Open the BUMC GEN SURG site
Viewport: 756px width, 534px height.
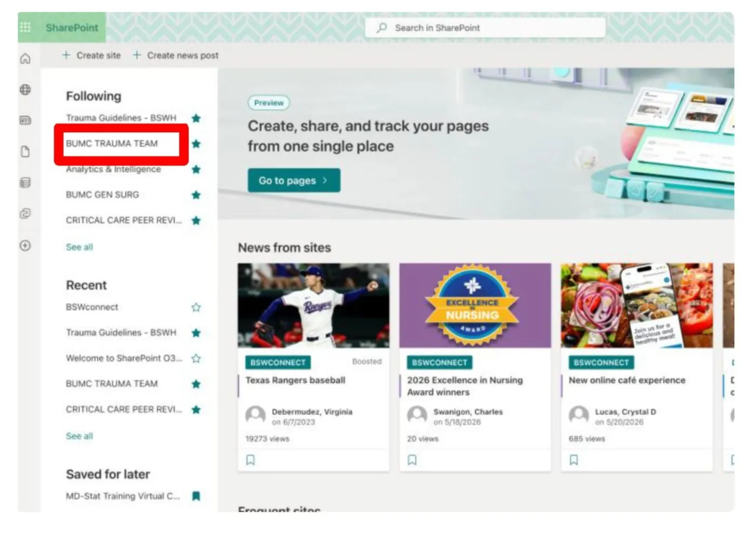pos(102,194)
